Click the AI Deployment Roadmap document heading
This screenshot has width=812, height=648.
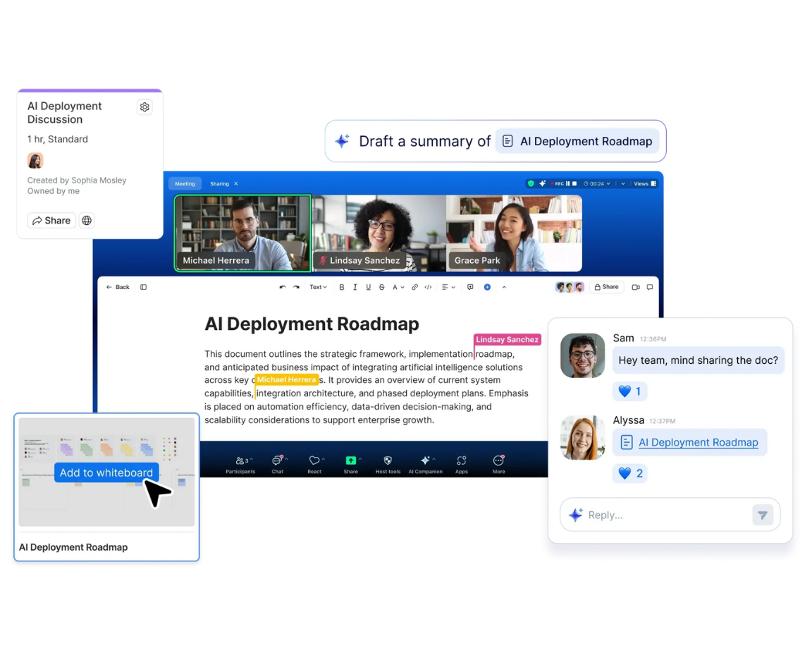click(x=312, y=324)
